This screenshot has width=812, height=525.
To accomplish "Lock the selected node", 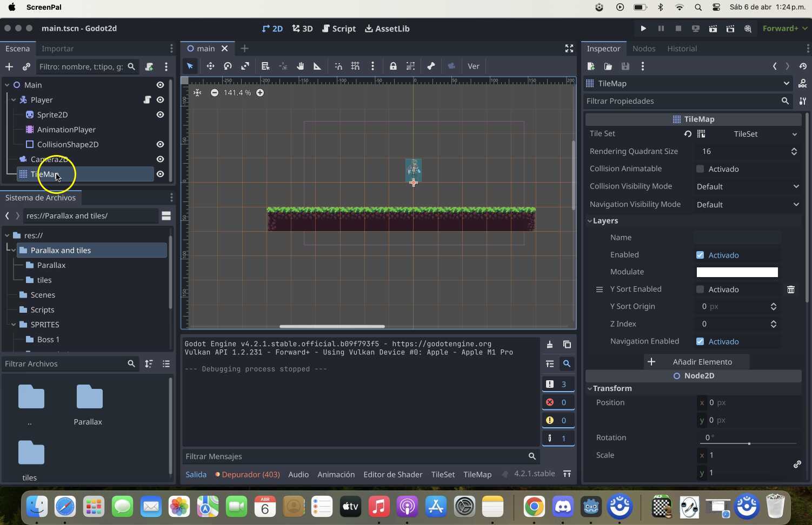I will point(393,66).
